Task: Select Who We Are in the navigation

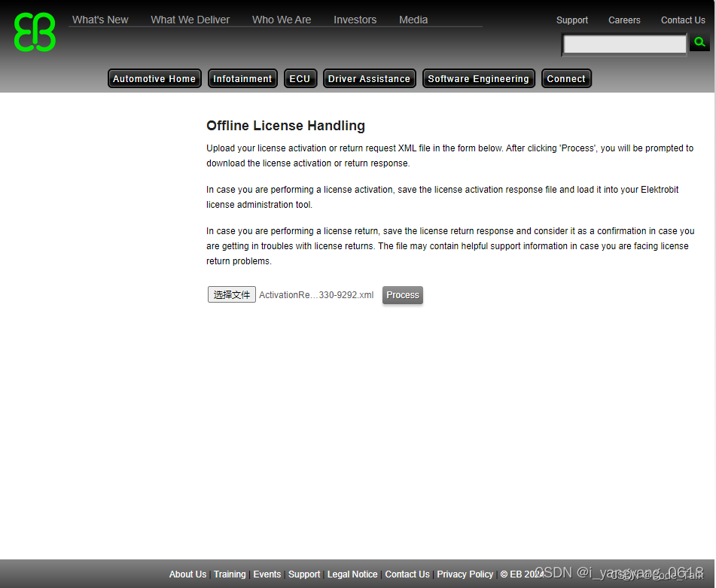Action: (x=282, y=20)
